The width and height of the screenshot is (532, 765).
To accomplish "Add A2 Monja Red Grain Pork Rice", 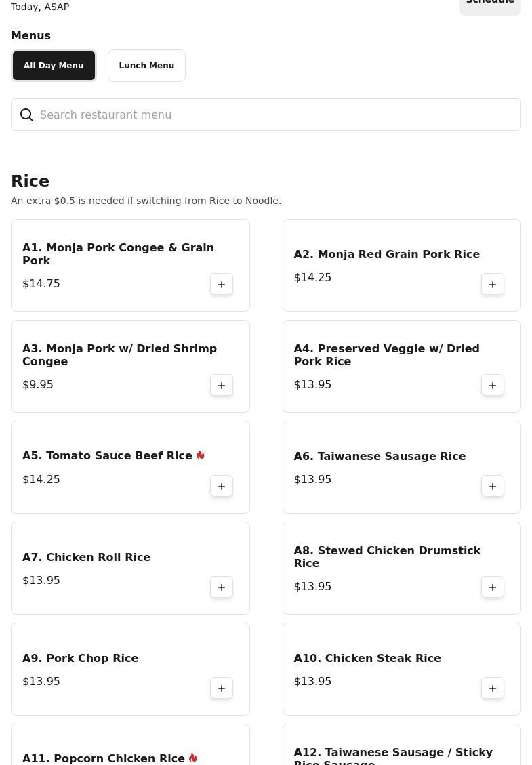I will coord(493,285).
